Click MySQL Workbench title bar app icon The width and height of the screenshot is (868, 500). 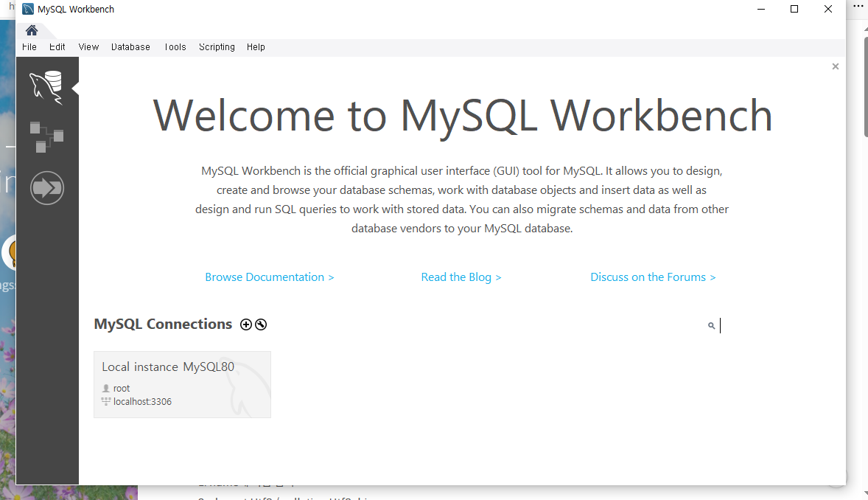[x=28, y=9]
